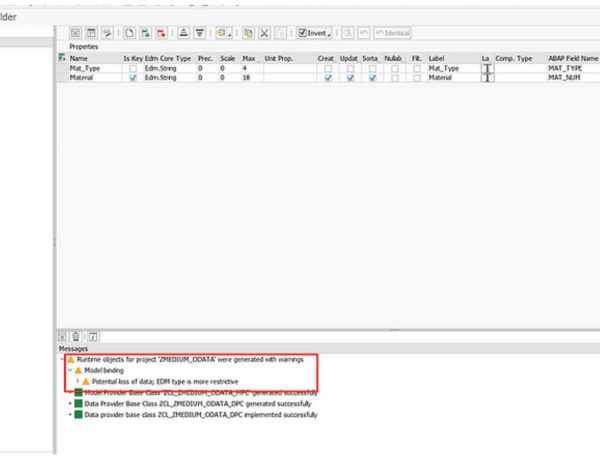
Task: Click the first icon in Messages toolbar
Action: [62, 337]
